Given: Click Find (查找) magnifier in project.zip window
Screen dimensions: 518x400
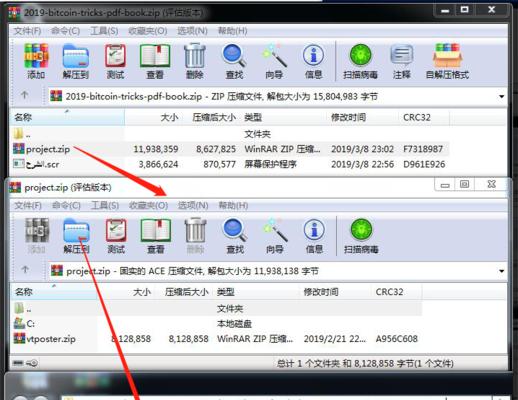Looking at the screenshot, I should 235,236.
